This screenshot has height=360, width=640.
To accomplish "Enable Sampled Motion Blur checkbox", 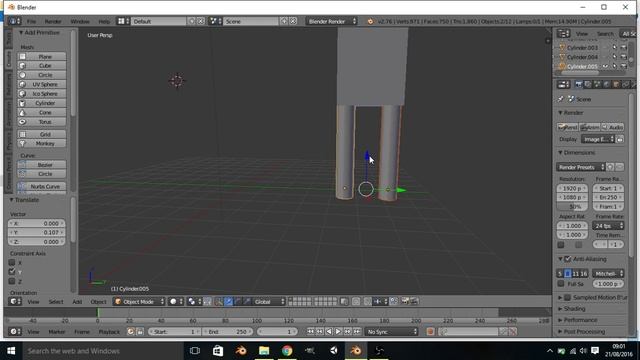I will [x=567, y=298].
